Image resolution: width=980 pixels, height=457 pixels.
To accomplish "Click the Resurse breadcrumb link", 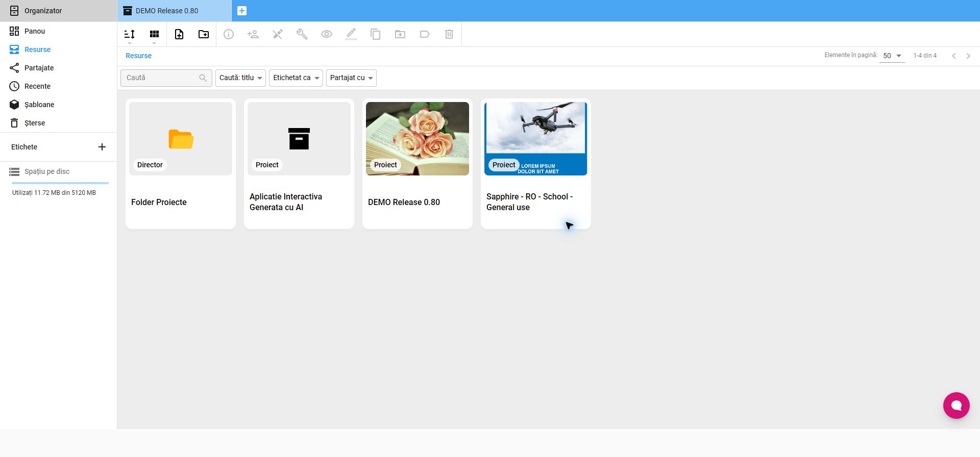I will click(138, 56).
